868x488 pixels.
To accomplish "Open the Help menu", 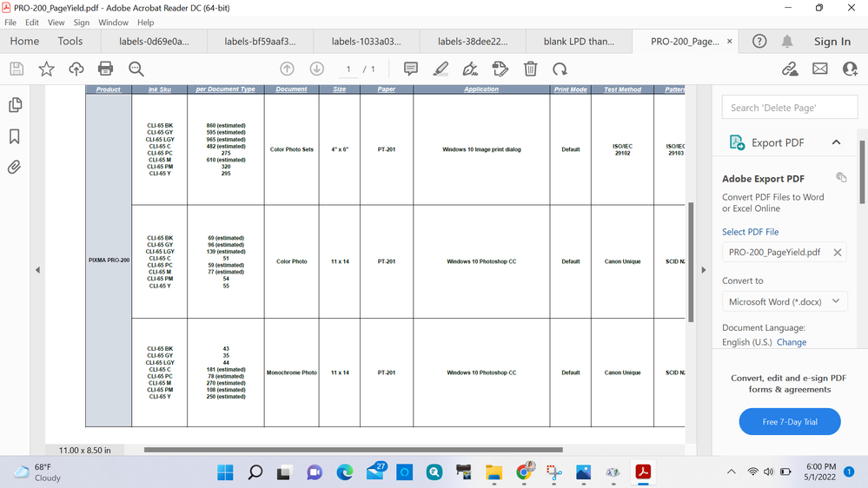I will 146,23.
